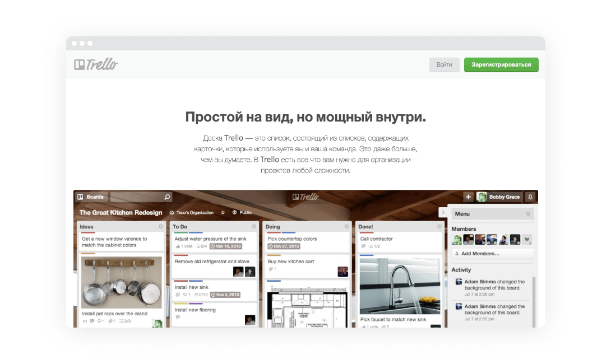Open the kitchen faucet photo thumbnail
Image resolution: width=611 pixels, height=364 pixels.
(x=400, y=286)
